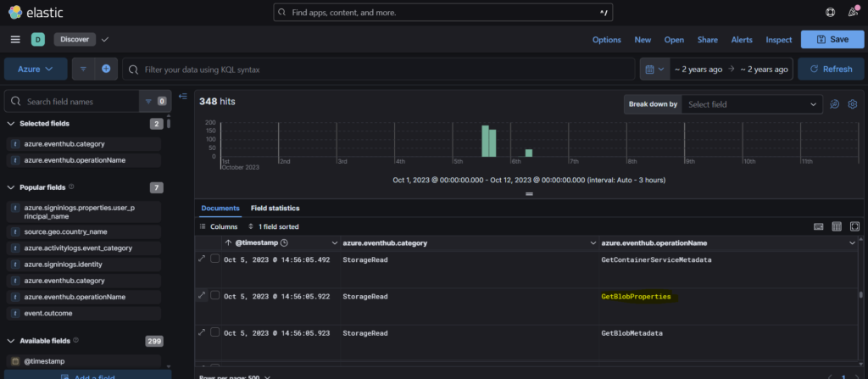Open the hamburger navigation menu
Image resolution: width=868 pixels, height=379 pixels.
[15, 39]
